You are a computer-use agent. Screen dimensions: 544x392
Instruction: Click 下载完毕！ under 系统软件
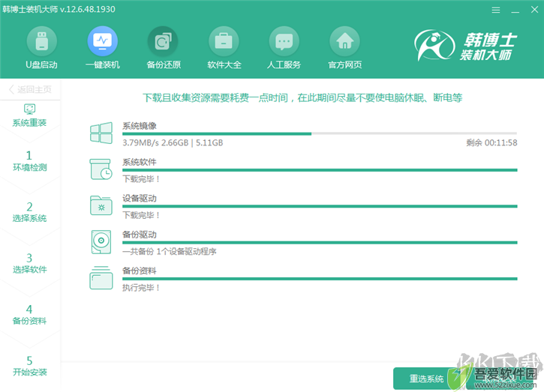tap(141, 179)
